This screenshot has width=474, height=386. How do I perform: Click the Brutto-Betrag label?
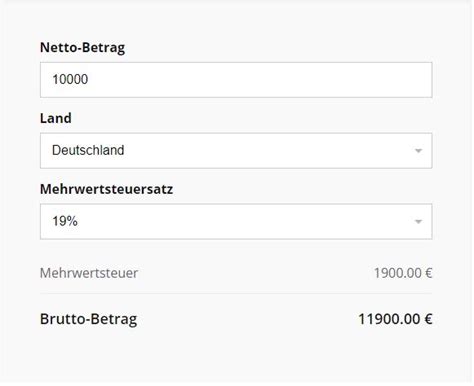click(x=88, y=319)
